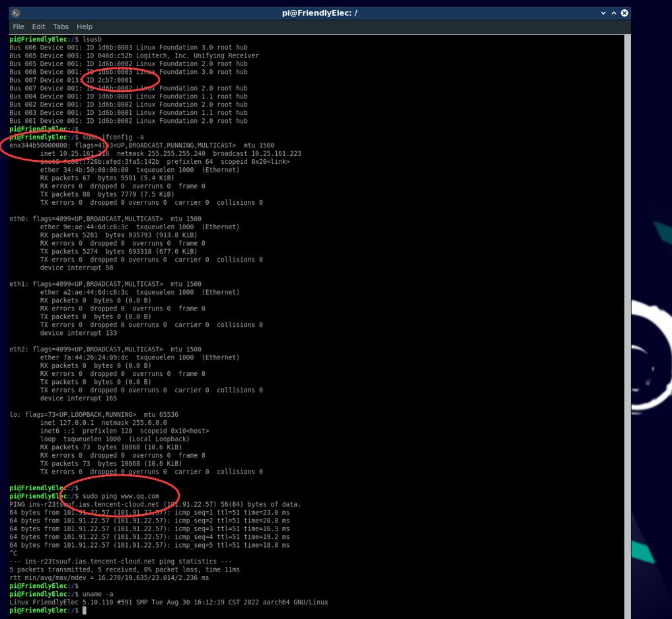
Task: Open the Tabs menu
Action: click(x=61, y=26)
